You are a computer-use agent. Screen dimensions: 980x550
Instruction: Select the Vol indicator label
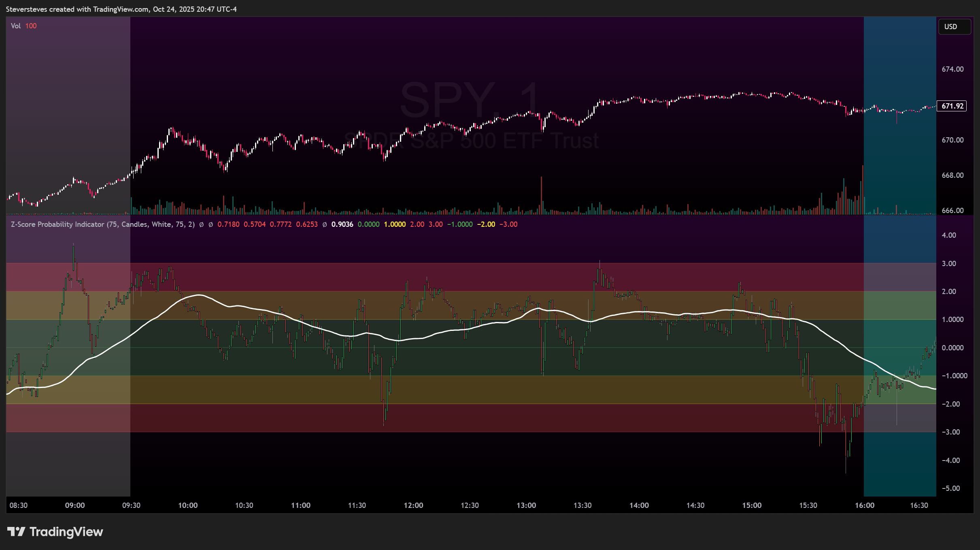click(16, 26)
